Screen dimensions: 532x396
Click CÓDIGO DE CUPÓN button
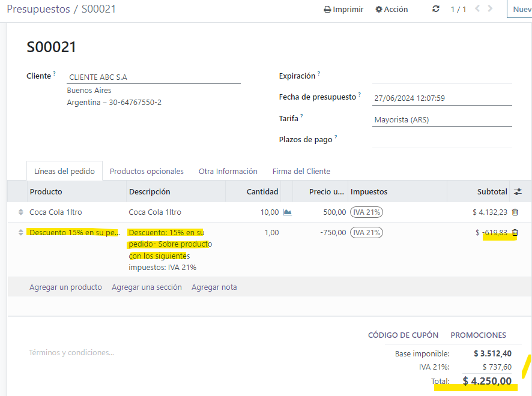tap(403, 335)
